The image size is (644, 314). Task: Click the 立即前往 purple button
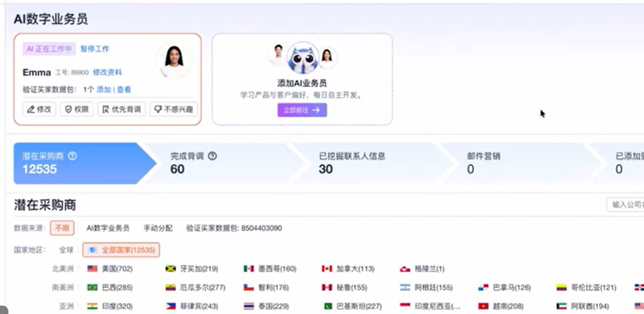[302, 110]
